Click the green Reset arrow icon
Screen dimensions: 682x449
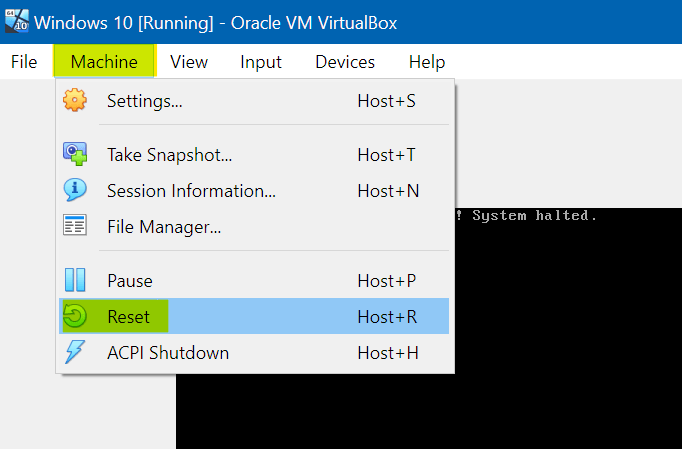[75, 316]
